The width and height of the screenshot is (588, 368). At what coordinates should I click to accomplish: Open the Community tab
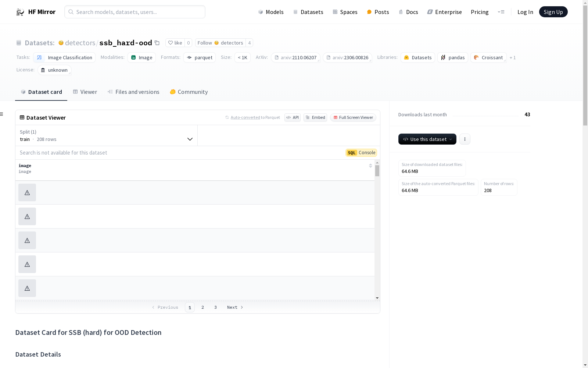(189, 92)
